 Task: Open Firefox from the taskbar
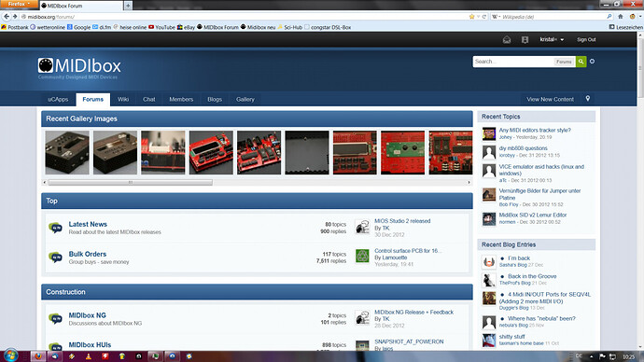tap(38, 355)
